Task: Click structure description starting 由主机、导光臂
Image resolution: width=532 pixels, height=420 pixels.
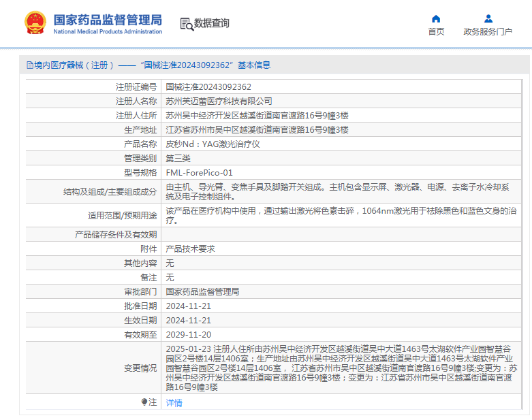Action: tap(338, 192)
